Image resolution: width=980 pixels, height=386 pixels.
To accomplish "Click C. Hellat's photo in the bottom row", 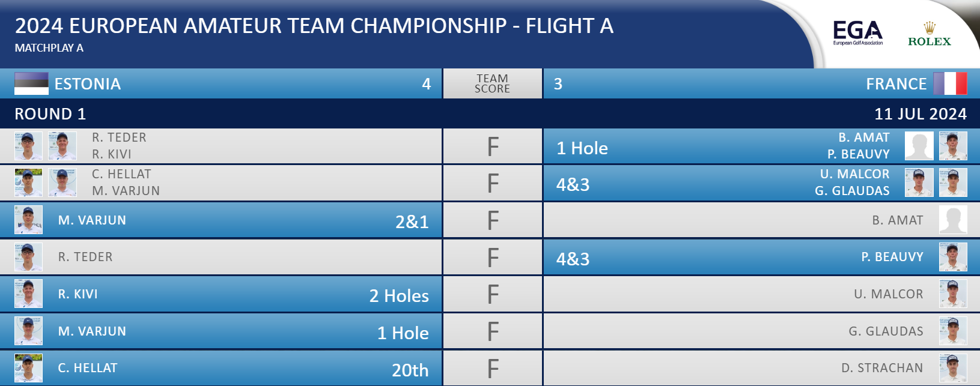I will 28,368.
